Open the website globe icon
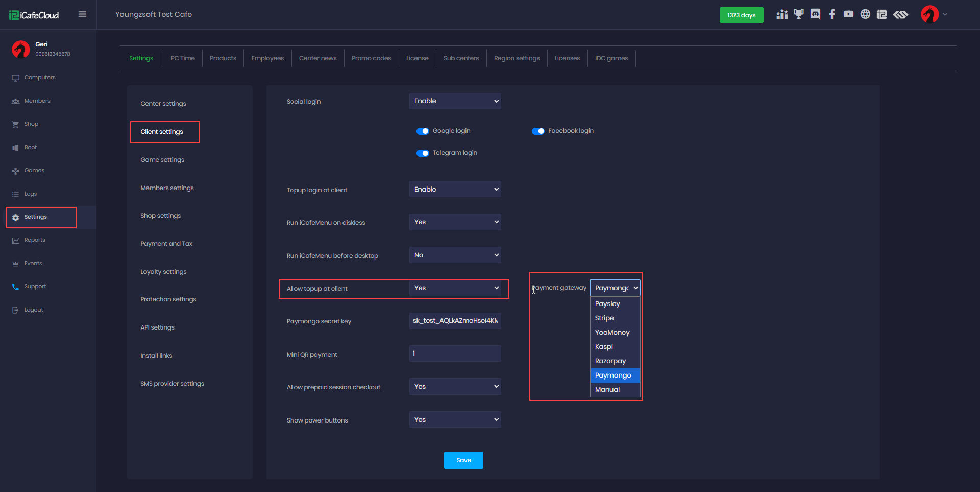This screenshot has width=980, height=492. click(x=866, y=14)
